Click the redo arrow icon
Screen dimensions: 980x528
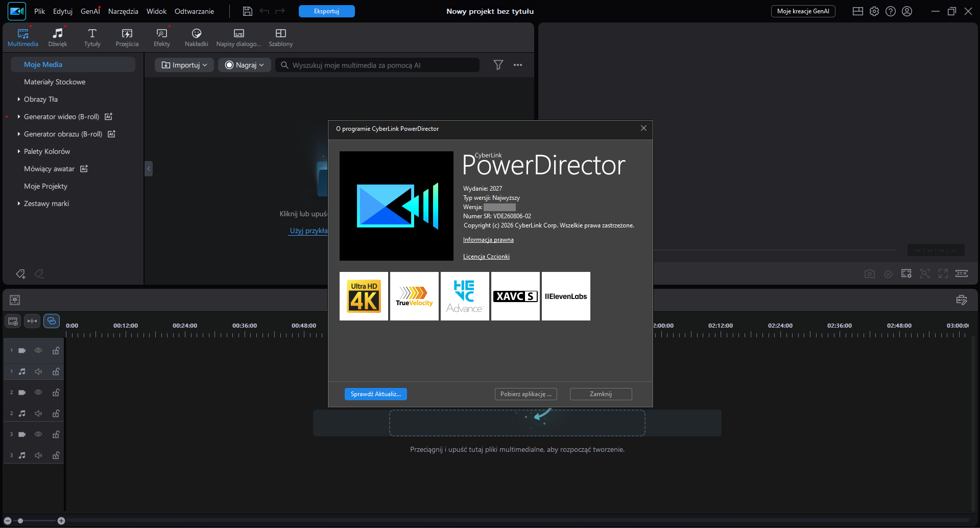pos(280,11)
